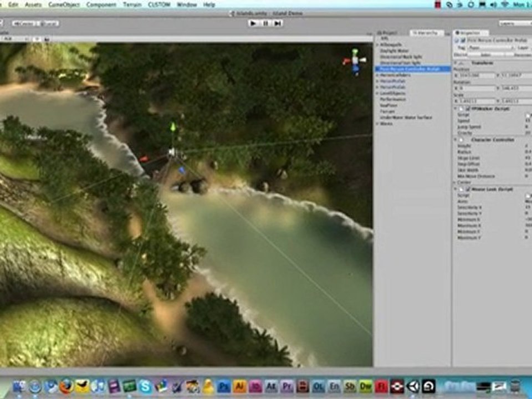Click the Step frame button

278,23
